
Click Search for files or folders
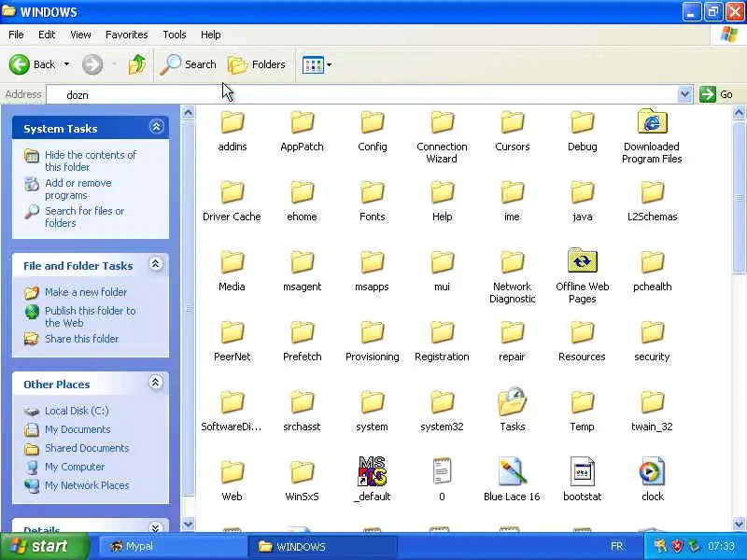point(84,217)
